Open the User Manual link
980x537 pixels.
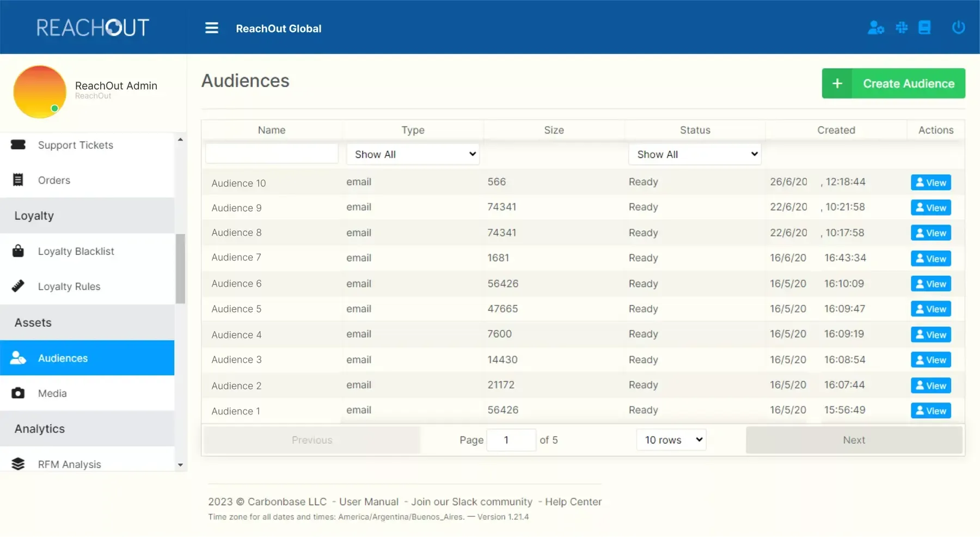(369, 502)
